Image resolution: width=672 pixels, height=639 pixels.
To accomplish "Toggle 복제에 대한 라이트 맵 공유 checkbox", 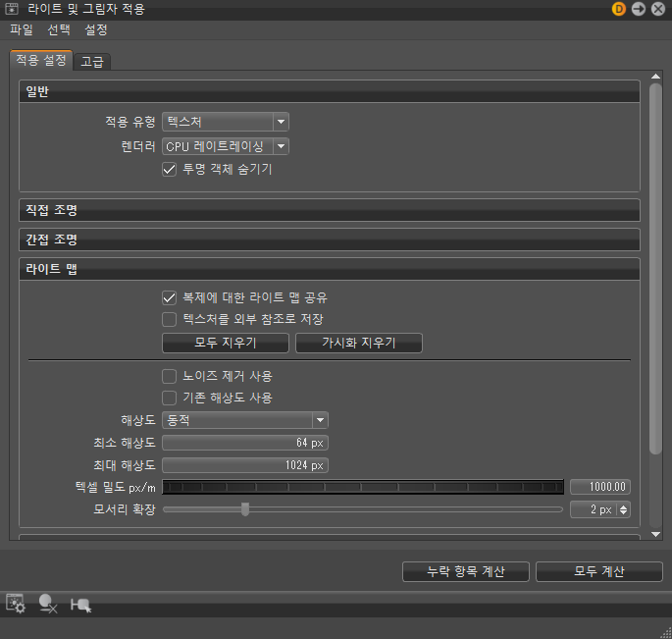I will [x=170, y=297].
